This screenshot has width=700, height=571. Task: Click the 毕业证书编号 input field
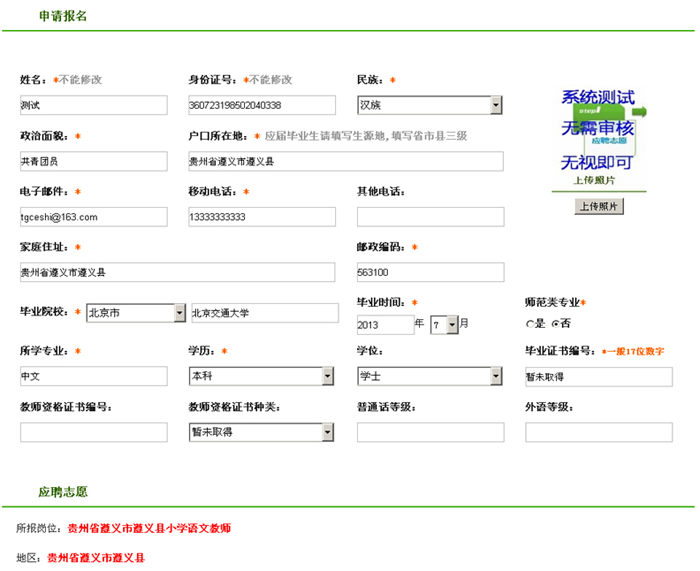click(x=598, y=376)
